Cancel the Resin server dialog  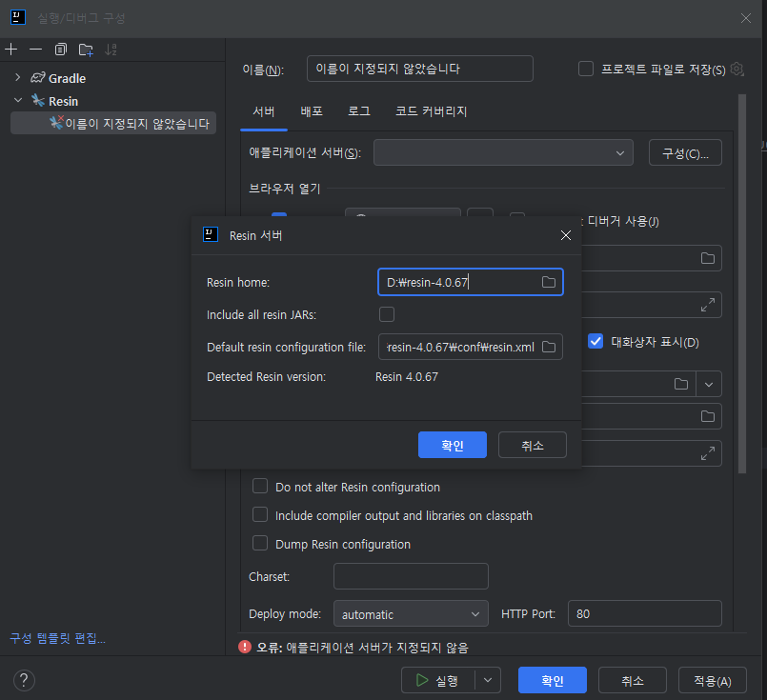pos(533,445)
